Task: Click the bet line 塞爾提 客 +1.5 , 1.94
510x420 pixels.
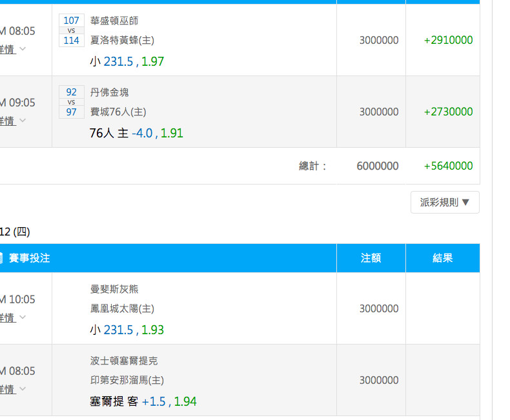Action: (143, 401)
